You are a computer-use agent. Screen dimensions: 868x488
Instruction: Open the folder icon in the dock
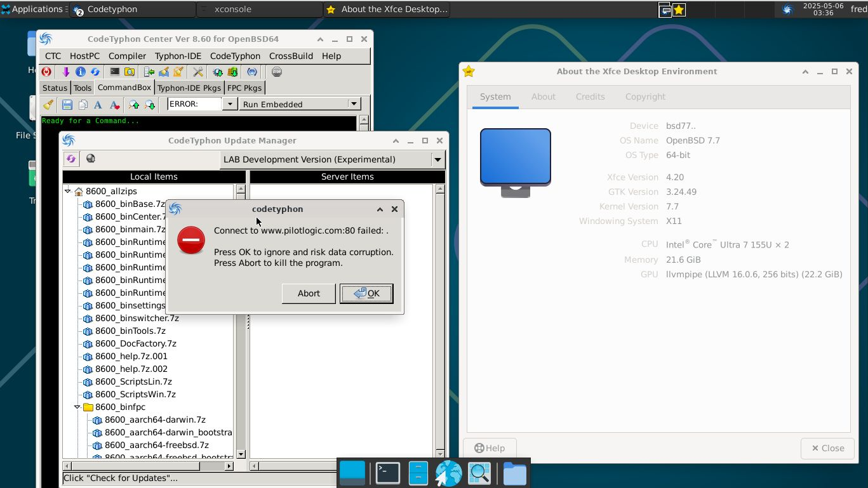click(x=514, y=473)
